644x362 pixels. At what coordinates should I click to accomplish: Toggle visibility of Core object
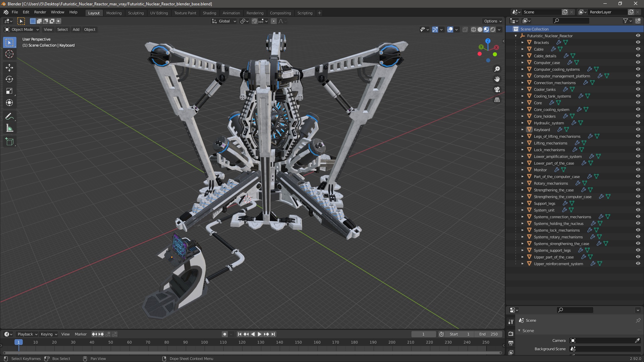tap(638, 103)
